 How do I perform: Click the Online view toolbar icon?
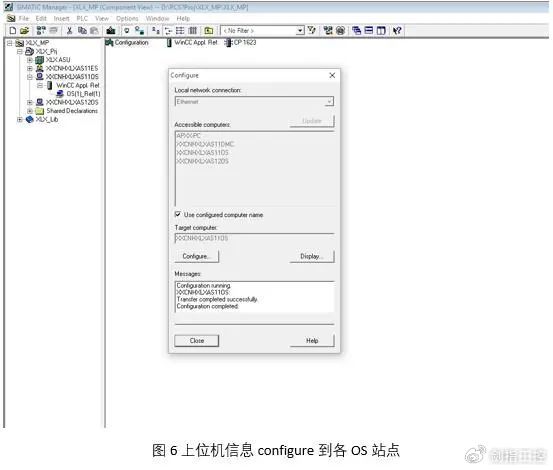[x=127, y=31]
